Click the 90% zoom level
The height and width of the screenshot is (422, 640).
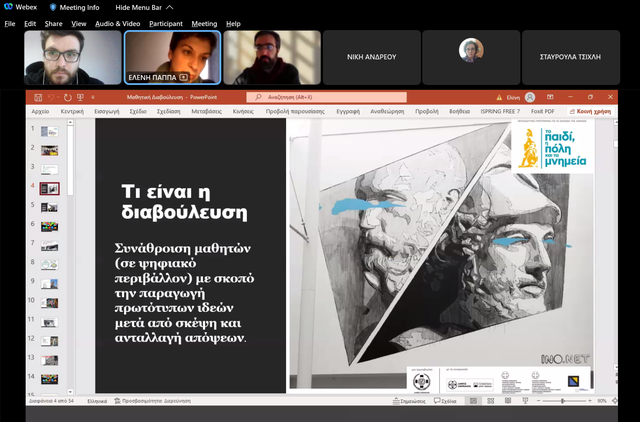click(x=602, y=401)
